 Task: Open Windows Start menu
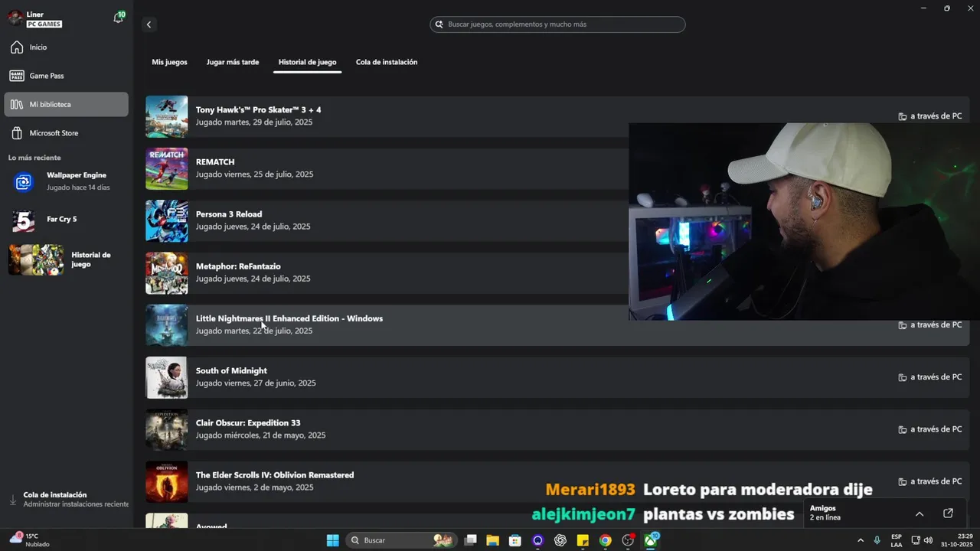[333, 540]
